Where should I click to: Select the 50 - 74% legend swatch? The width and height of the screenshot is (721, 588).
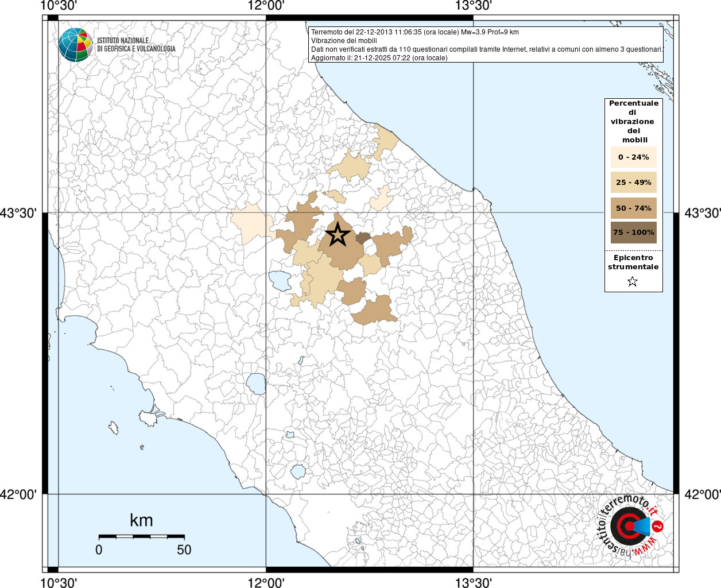[x=633, y=208]
